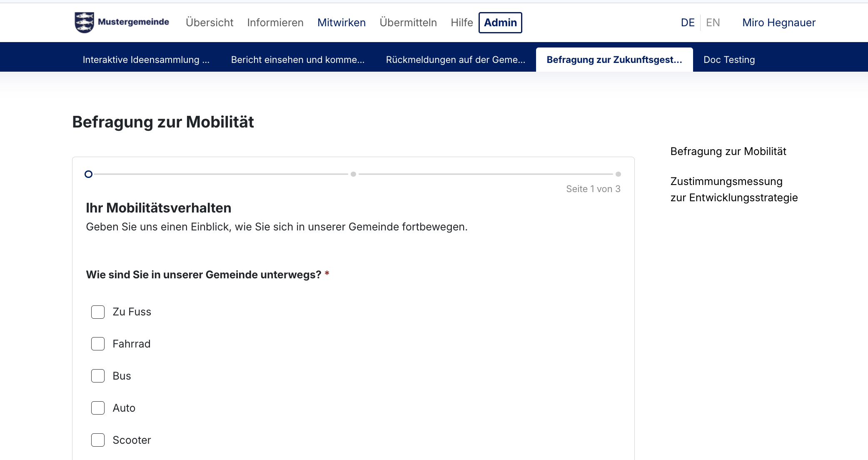Click last step marker of survey progress
The height and width of the screenshot is (460, 868).
pyautogui.click(x=618, y=174)
